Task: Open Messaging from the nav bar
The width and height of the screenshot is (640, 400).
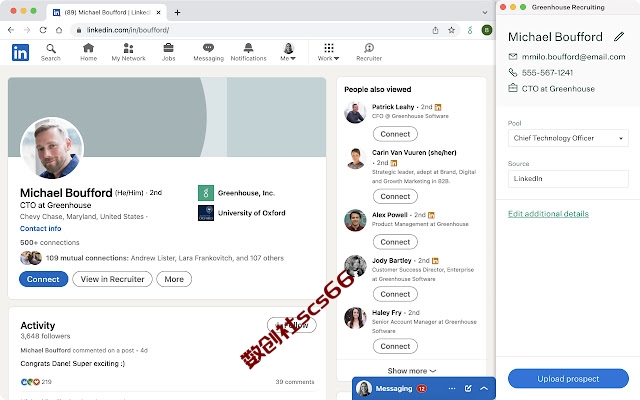Action: tap(209, 52)
